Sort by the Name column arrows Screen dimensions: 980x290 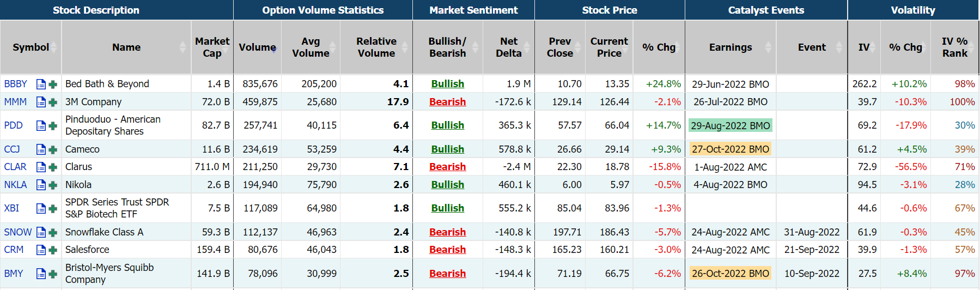coord(182,47)
